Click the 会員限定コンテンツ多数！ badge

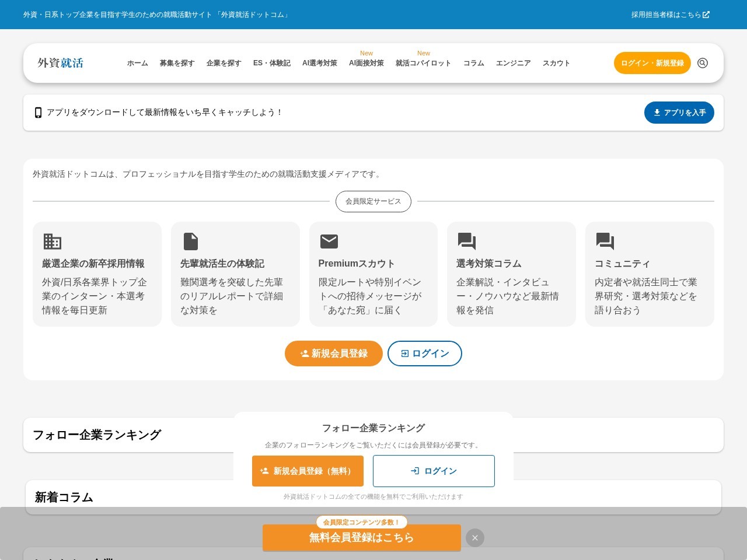point(362,522)
